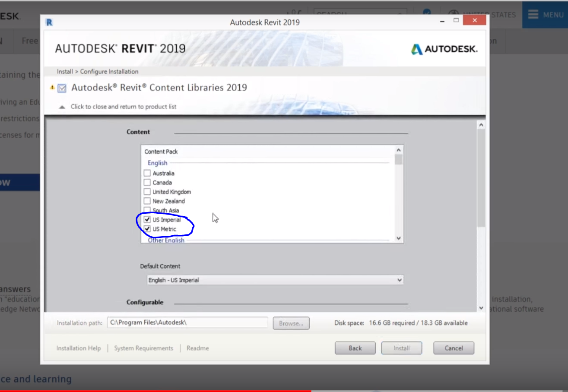Tick the New Zealand content pack
This screenshot has height=392, width=568.
[147, 201]
